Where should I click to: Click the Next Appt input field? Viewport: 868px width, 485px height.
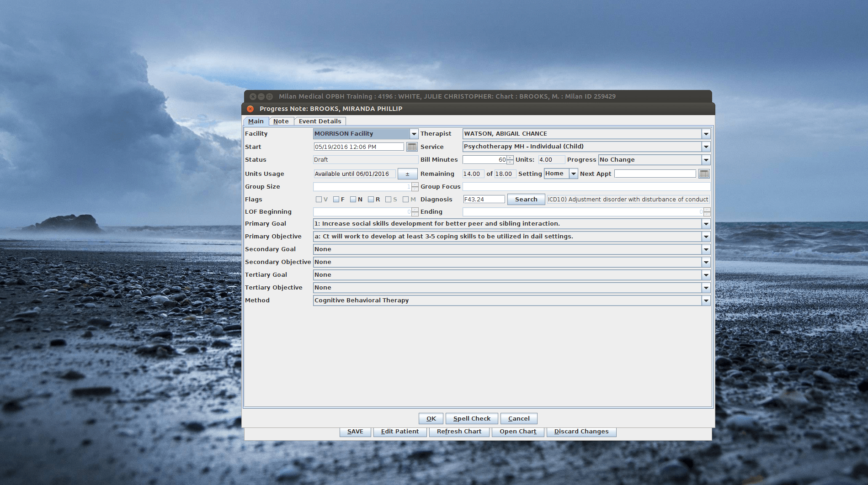(655, 174)
